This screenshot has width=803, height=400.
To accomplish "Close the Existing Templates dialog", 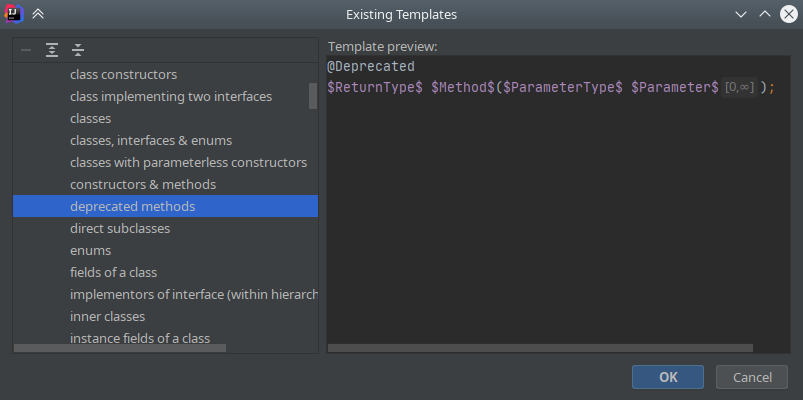I will click(x=788, y=14).
